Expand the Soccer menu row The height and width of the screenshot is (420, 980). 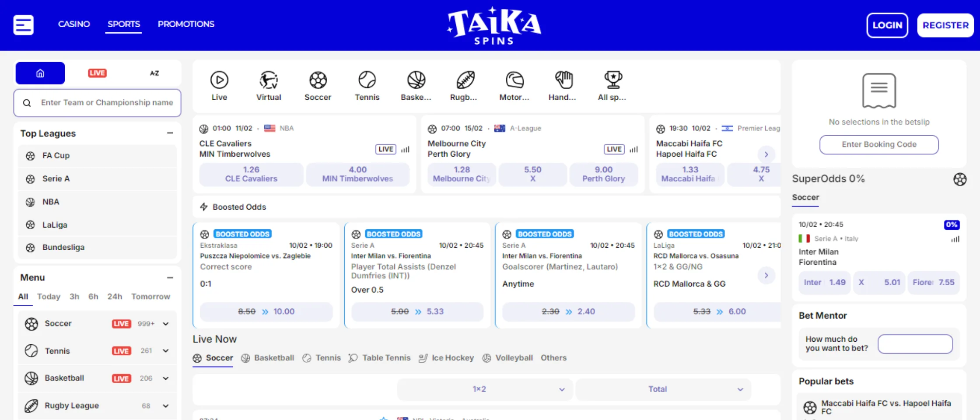coord(166,324)
